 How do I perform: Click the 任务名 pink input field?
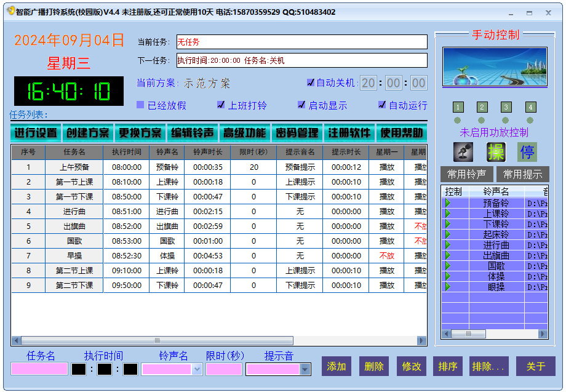point(39,369)
